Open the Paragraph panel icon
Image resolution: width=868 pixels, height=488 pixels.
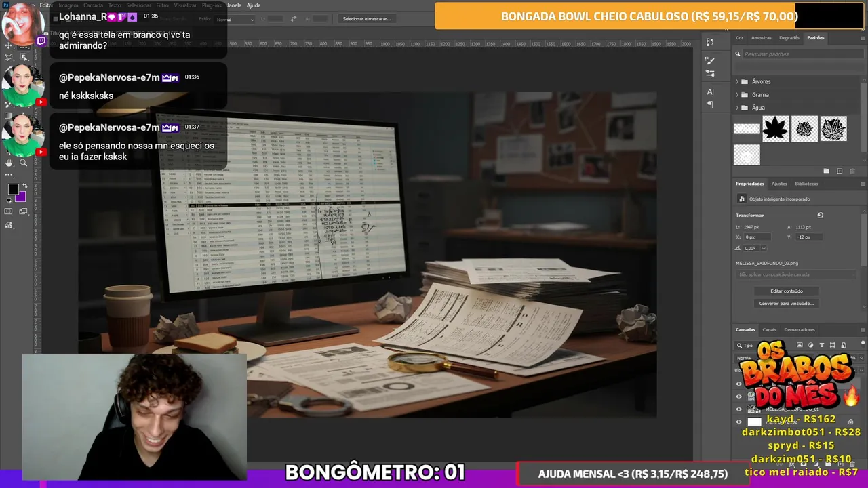[710, 104]
